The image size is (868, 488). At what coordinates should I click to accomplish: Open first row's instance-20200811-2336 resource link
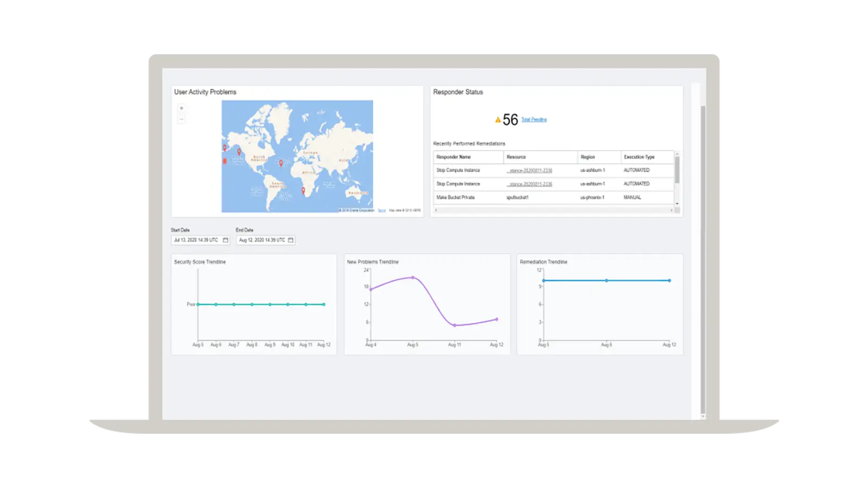[529, 170]
